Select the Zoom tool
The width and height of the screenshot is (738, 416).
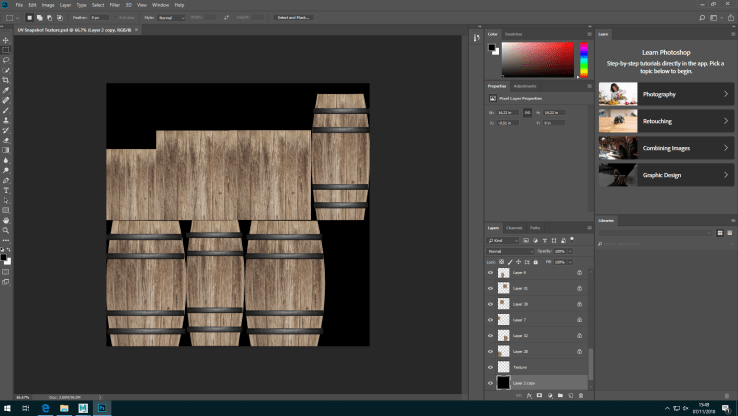pos(6,231)
